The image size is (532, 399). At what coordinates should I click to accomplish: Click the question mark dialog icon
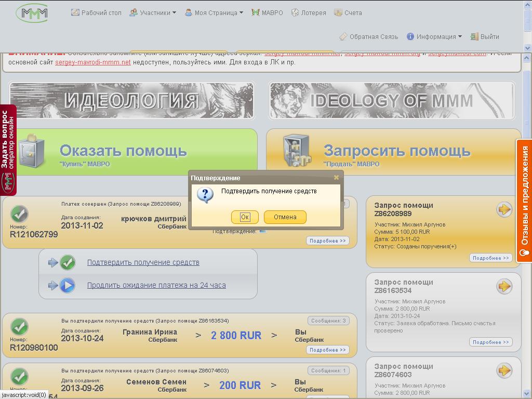tap(205, 195)
